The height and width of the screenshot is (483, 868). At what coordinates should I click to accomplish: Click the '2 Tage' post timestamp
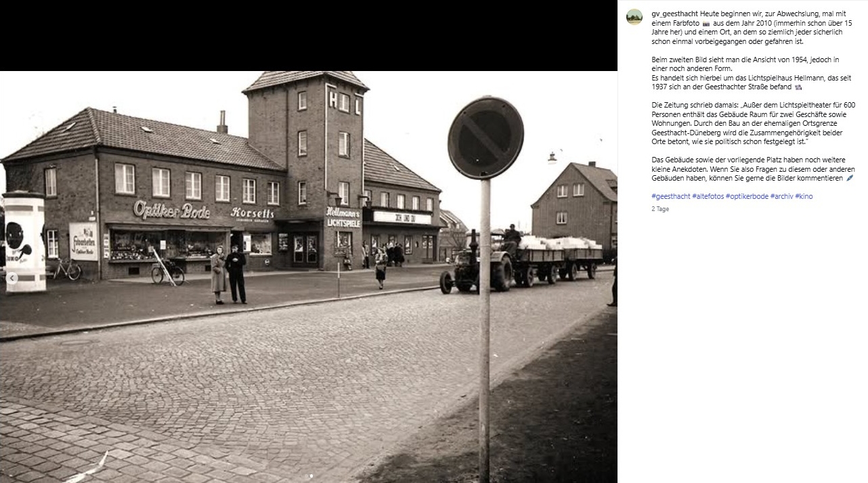pyautogui.click(x=659, y=209)
